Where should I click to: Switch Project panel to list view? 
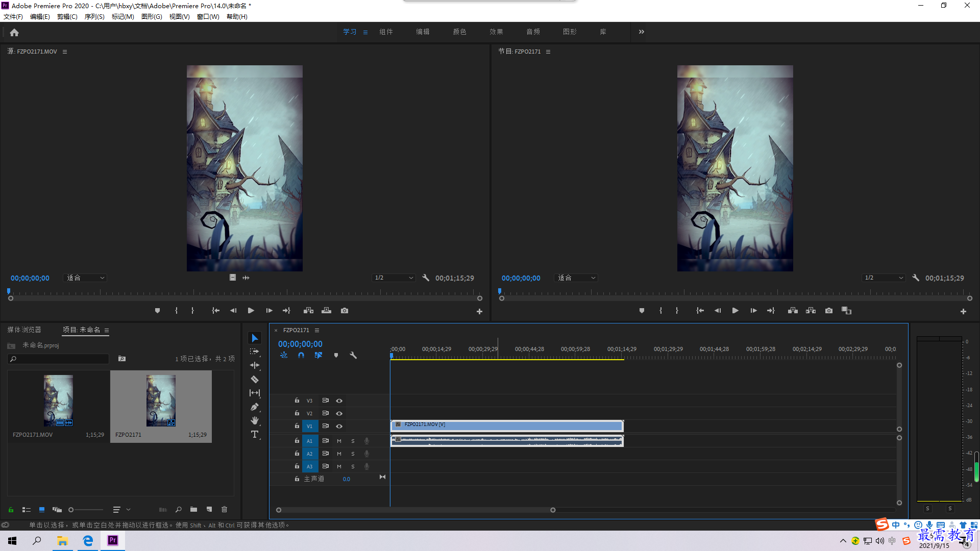point(27,510)
